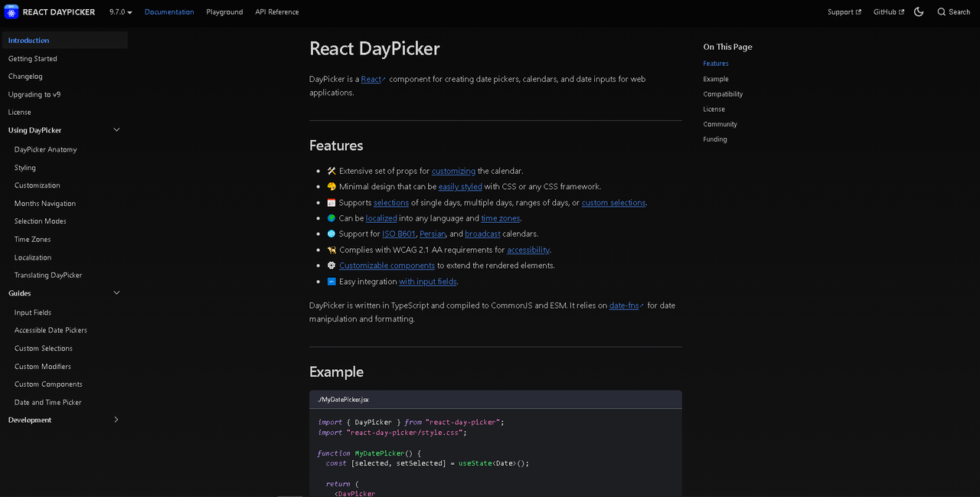The height and width of the screenshot is (497, 980).
Task: Follow the customizing link
Action: click(453, 171)
